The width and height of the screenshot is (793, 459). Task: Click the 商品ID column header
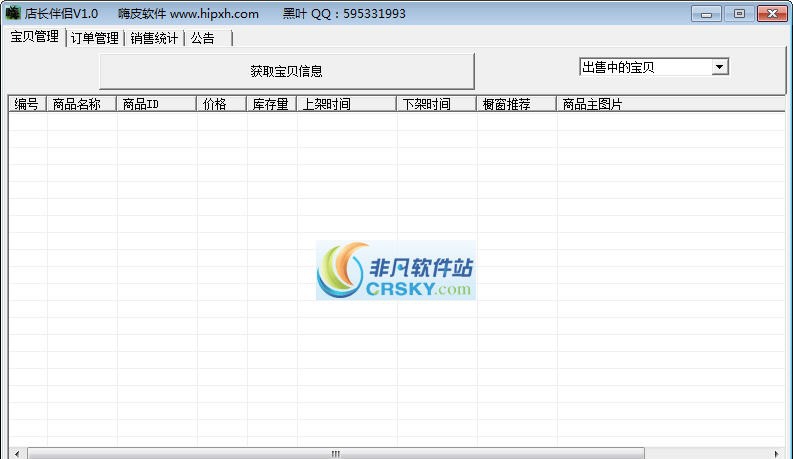coord(156,104)
